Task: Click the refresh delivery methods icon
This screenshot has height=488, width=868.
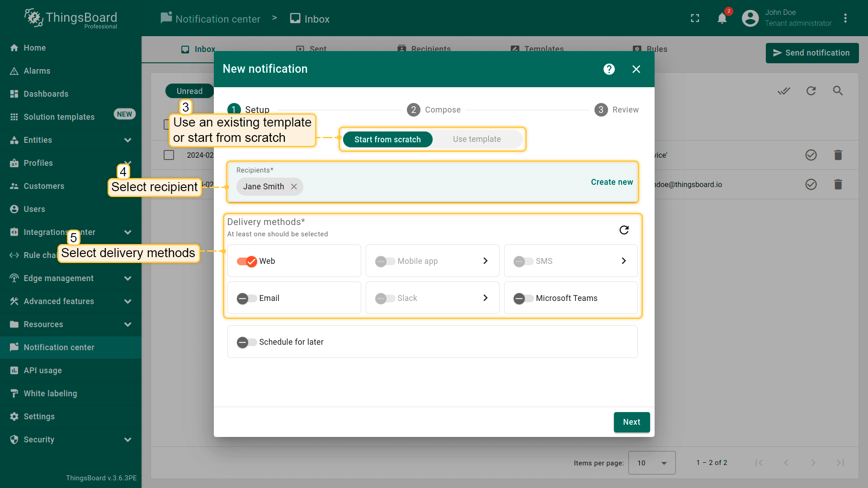Action: pyautogui.click(x=624, y=230)
